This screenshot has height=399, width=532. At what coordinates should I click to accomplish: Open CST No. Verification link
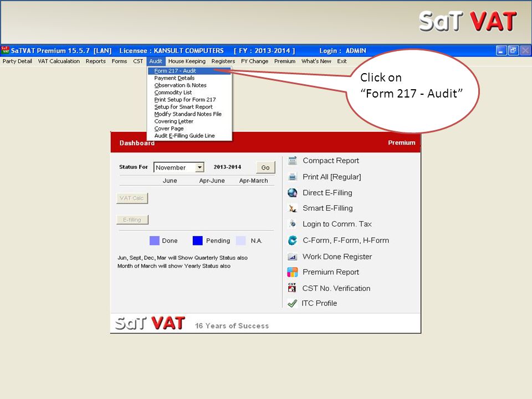(x=336, y=288)
